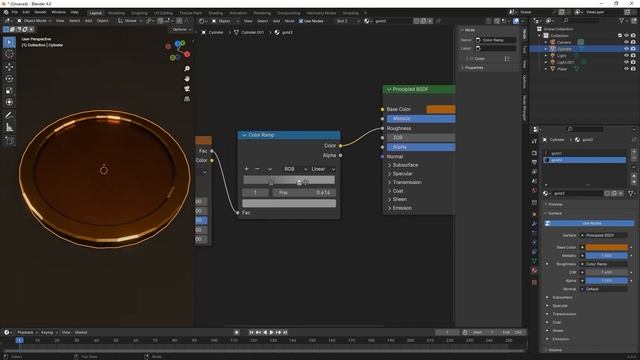Select the Rotate tool in the viewport toolbar
Screen dimensions: 640x360
click(9, 79)
